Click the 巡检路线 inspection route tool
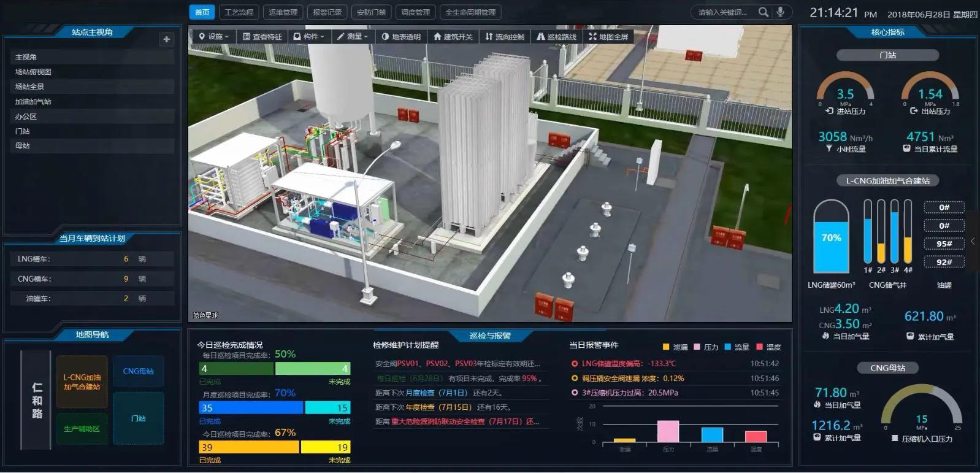The image size is (980, 473). coord(556,37)
